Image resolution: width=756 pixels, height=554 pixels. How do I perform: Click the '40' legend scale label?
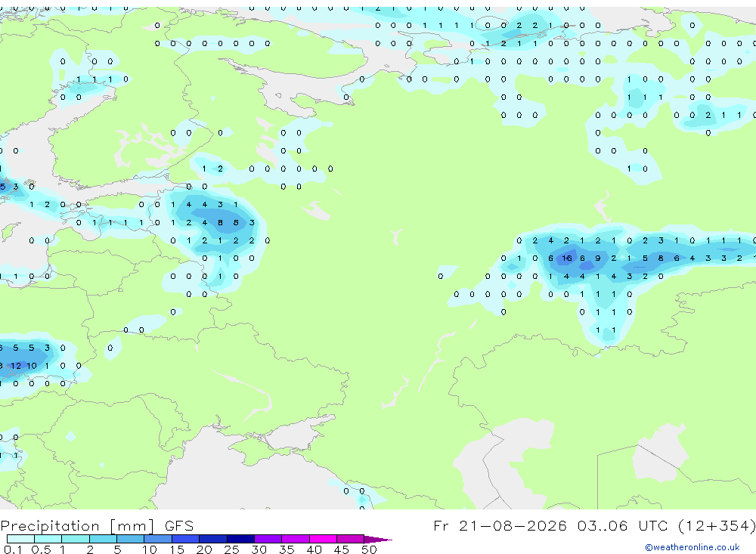(x=314, y=549)
